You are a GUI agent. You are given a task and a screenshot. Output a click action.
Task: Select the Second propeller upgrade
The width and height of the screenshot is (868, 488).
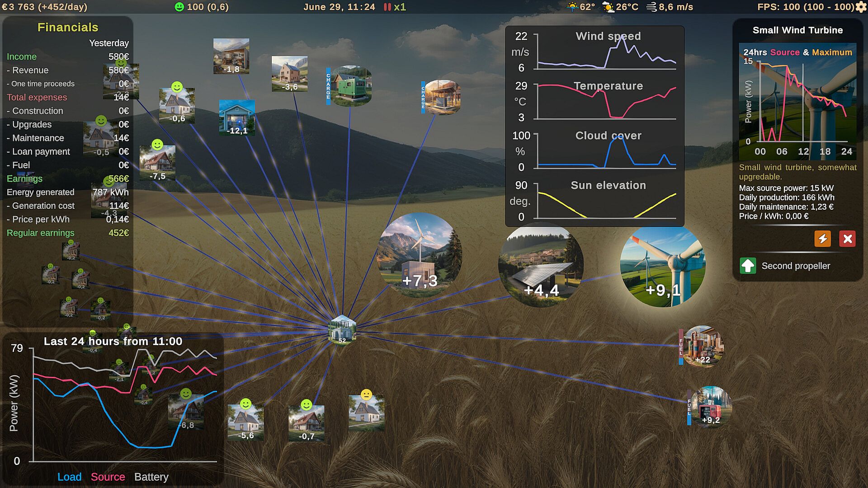[796, 266]
